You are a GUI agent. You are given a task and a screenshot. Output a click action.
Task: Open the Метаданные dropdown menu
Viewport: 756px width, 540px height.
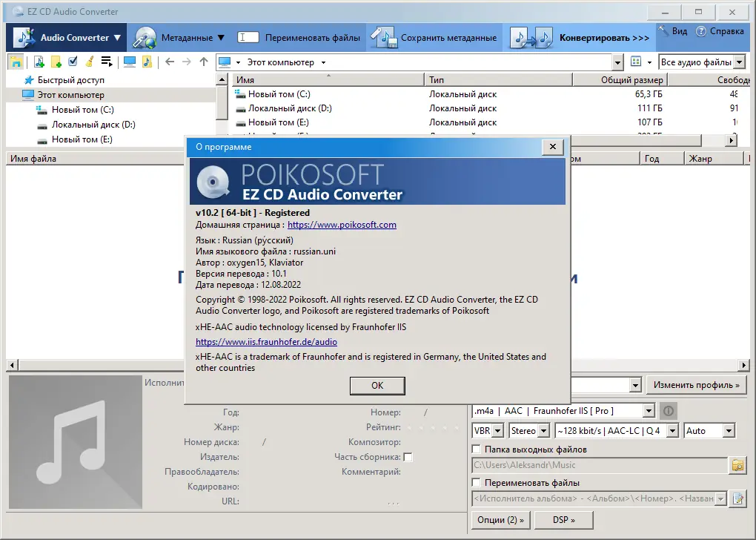click(221, 38)
